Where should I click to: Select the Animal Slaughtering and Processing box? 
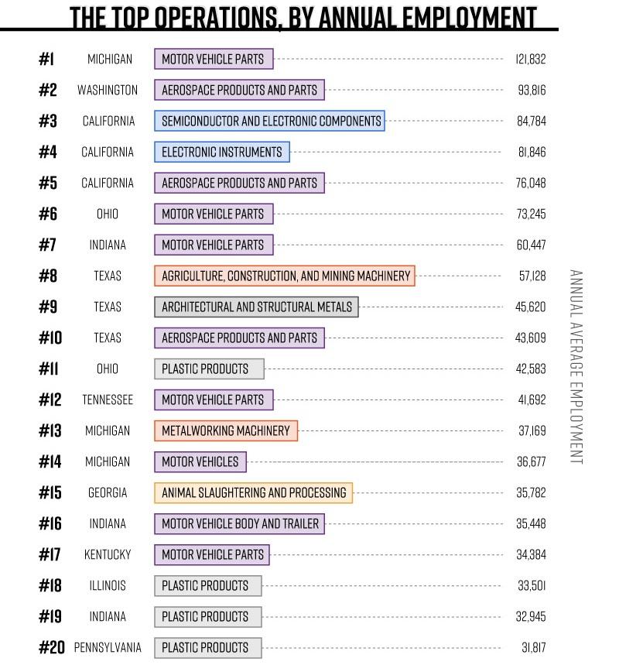[253, 492]
